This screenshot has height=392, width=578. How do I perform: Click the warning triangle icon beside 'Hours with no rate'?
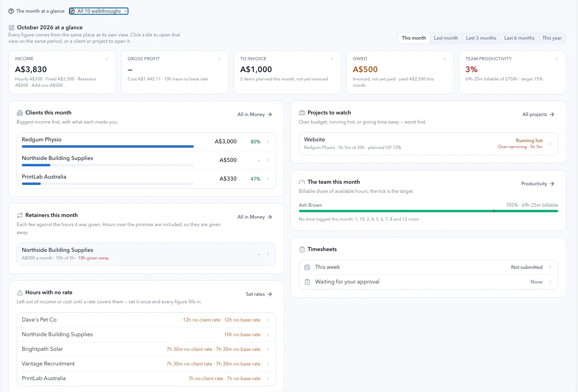point(20,293)
